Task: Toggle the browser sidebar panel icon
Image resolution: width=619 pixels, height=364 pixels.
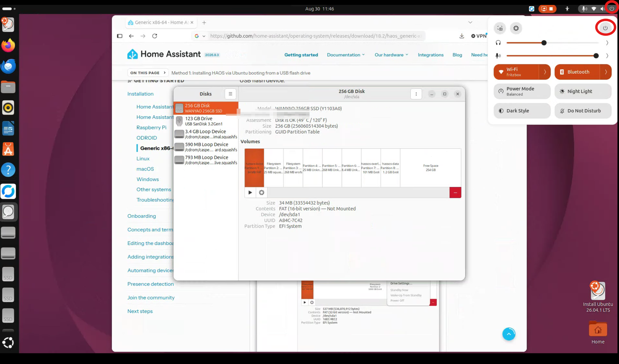Action: (119, 36)
